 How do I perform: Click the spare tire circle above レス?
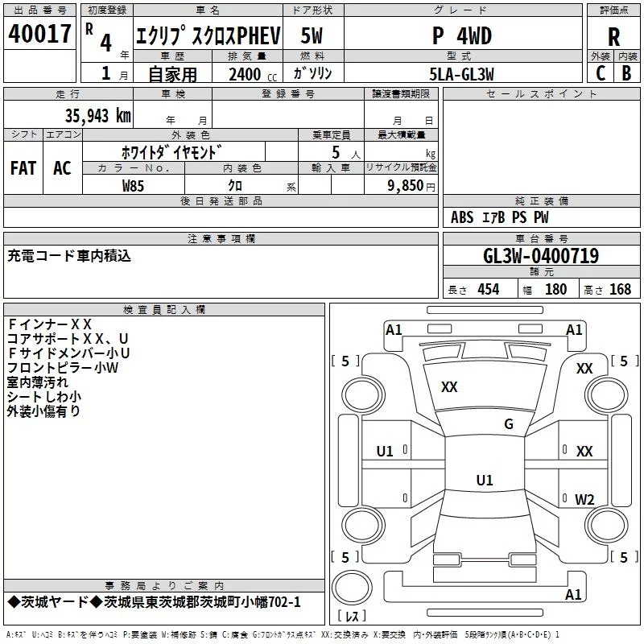point(352,588)
